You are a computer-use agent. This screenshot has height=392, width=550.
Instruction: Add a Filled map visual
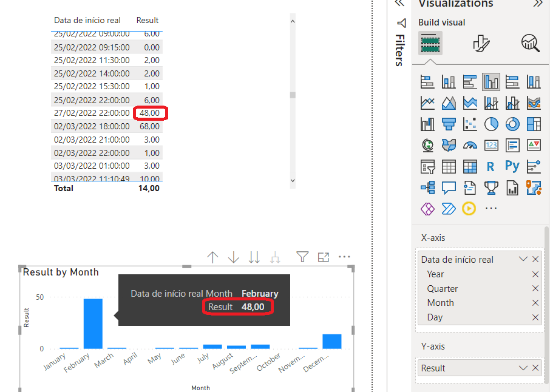(x=449, y=145)
